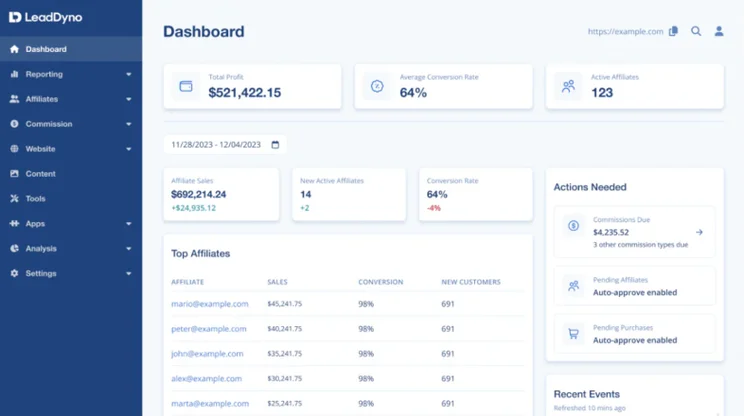This screenshot has width=744, height=416.
Task: Go to Content in the sidebar
Action: tap(71, 174)
